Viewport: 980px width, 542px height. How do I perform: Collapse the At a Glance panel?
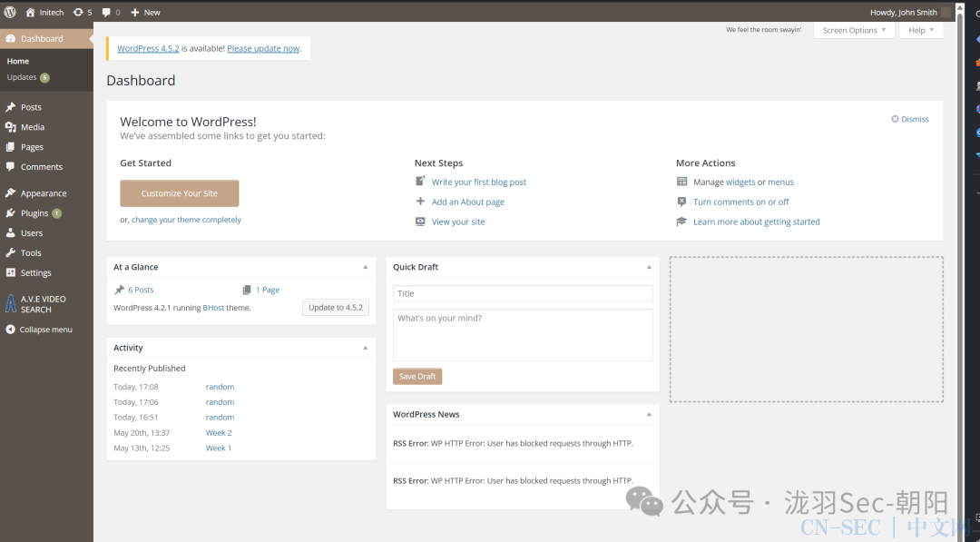(x=366, y=267)
